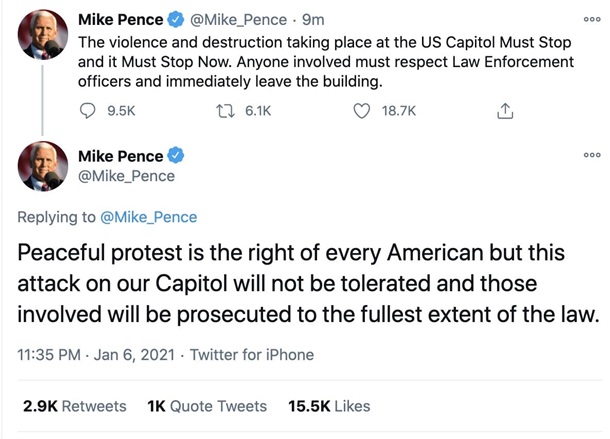Image resolution: width=610 pixels, height=439 pixels.
Task: View the 2.9K Retweets list
Action: click(75, 405)
